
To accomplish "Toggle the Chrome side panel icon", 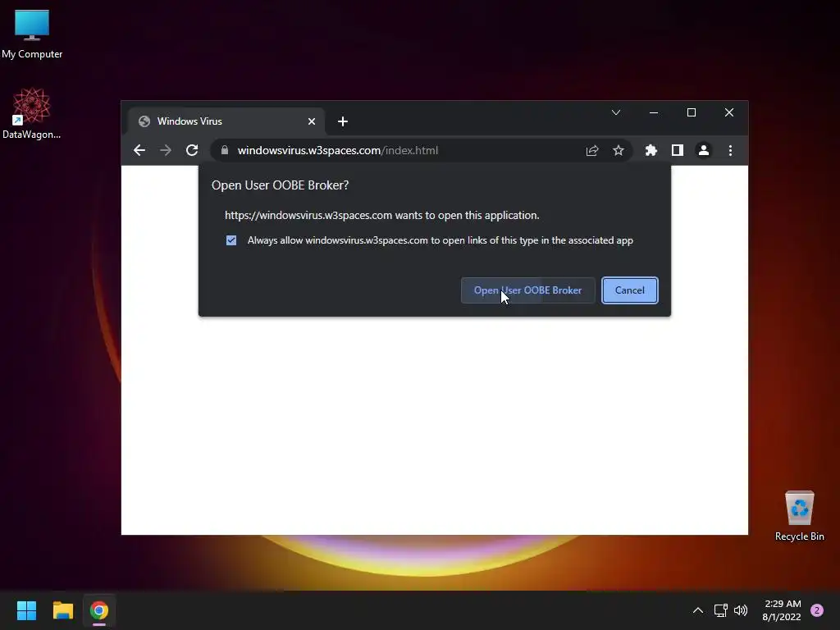I will [x=677, y=151].
